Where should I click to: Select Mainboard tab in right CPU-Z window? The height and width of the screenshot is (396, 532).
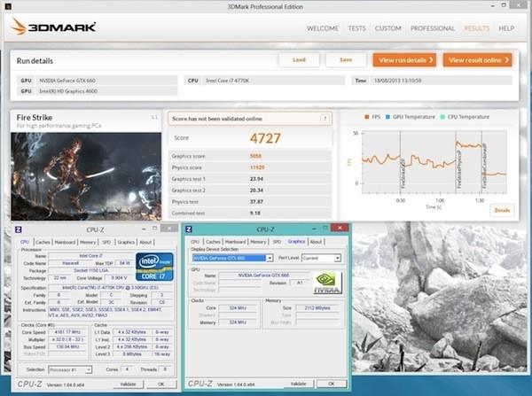point(235,242)
